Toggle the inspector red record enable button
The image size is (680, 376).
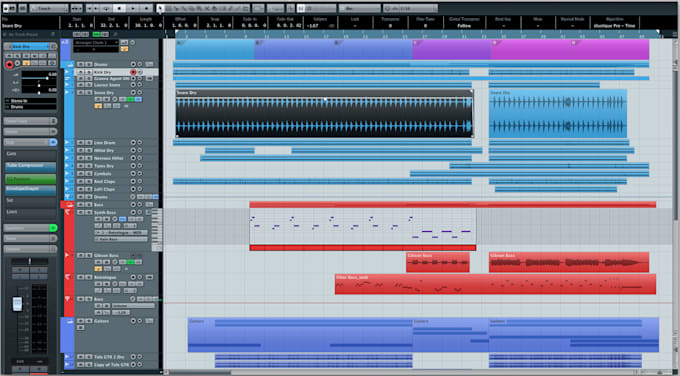10,65
